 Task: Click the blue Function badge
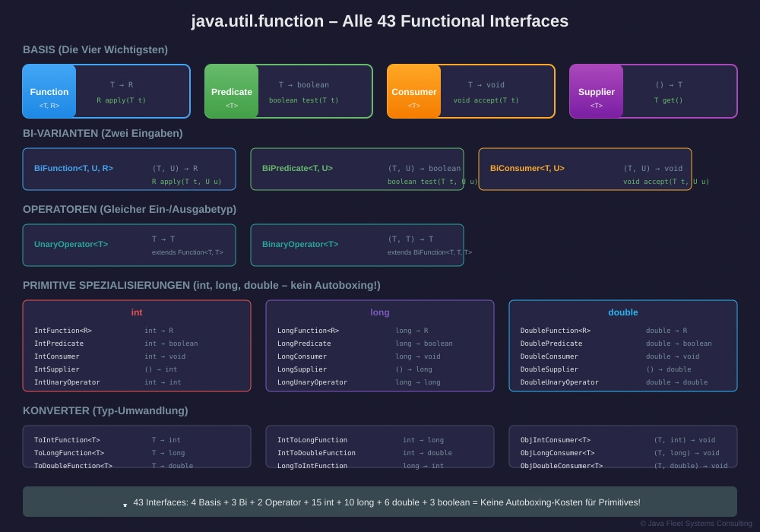[49, 92]
